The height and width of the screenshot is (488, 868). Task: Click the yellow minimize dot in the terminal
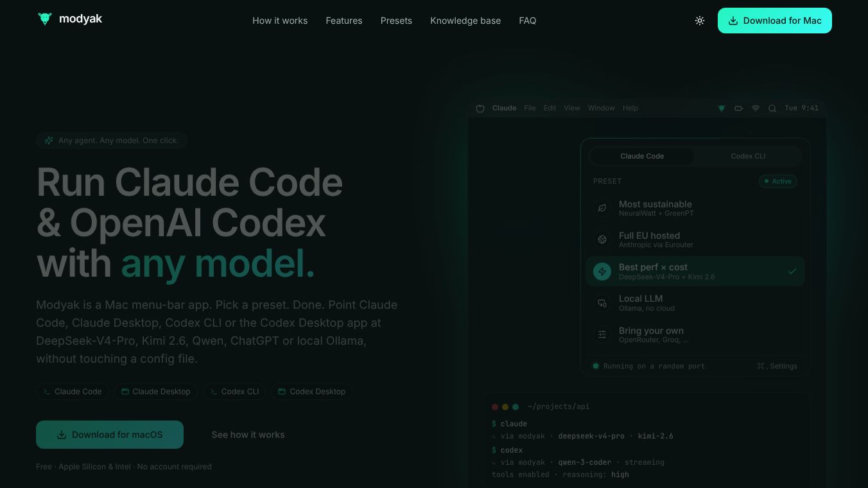click(x=505, y=407)
